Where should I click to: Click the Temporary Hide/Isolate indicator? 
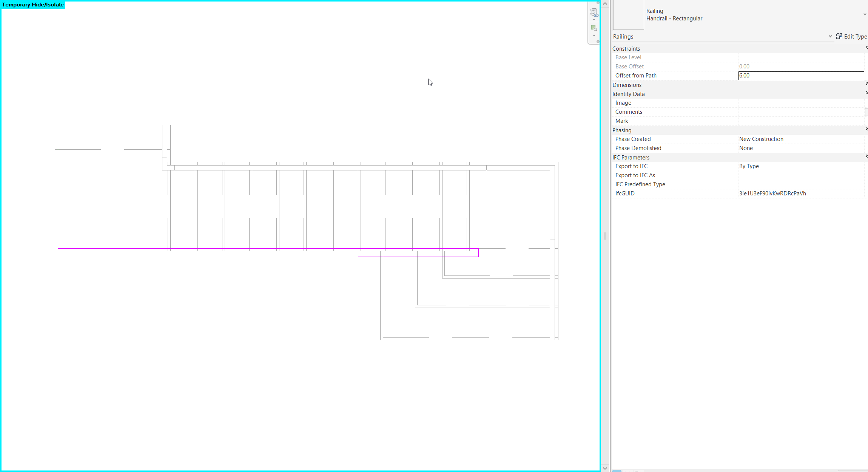tap(32, 5)
